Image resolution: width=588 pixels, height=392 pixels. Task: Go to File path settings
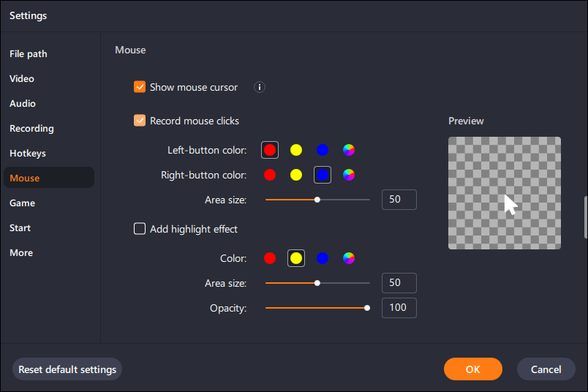point(28,53)
